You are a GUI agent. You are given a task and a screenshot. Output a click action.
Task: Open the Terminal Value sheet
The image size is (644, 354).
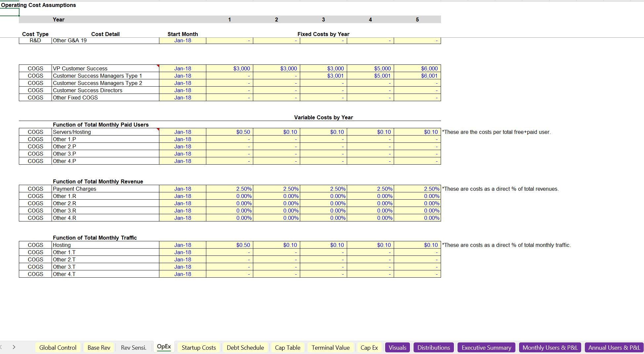pyautogui.click(x=330, y=347)
